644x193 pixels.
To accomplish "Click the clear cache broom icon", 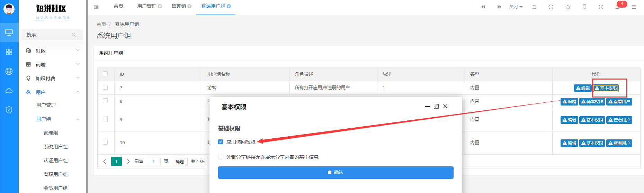I will coord(568,7).
